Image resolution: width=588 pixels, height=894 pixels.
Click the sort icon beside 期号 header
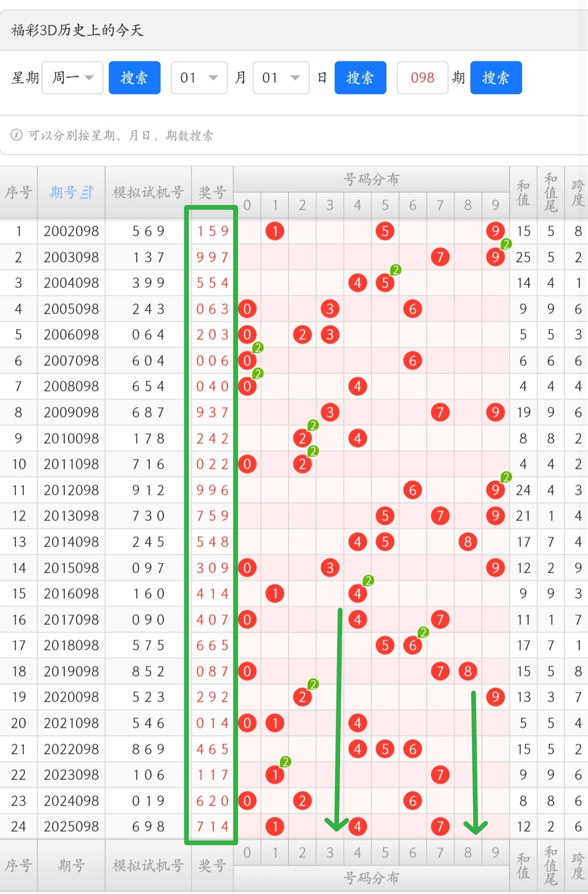[87, 192]
